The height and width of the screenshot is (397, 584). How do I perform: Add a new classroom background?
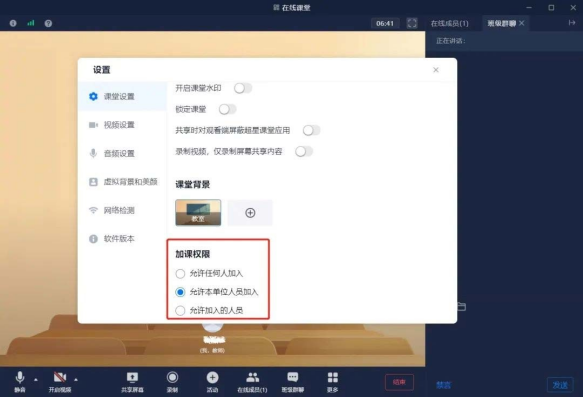(250, 213)
